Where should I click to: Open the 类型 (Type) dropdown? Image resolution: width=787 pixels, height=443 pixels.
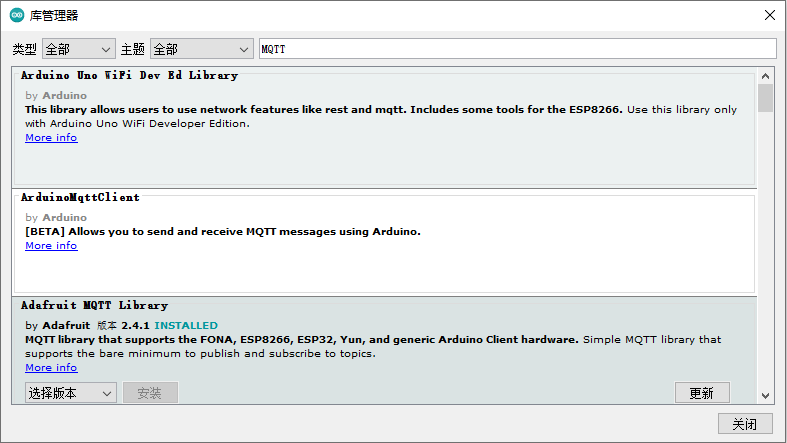point(79,49)
